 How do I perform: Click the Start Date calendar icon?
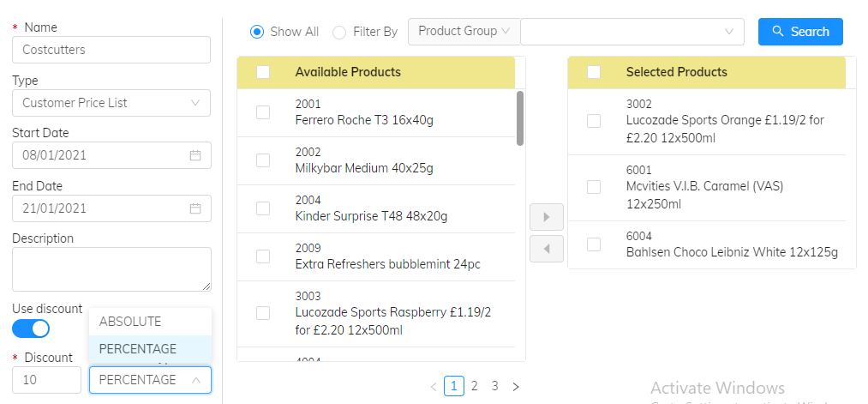(195, 155)
